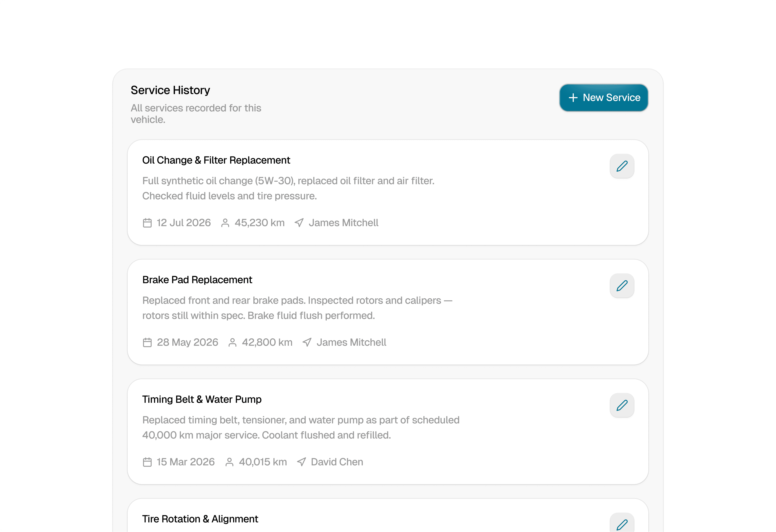
Task: Click calendar icon beside 15 Mar 2026
Action: click(x=147, y=462)
